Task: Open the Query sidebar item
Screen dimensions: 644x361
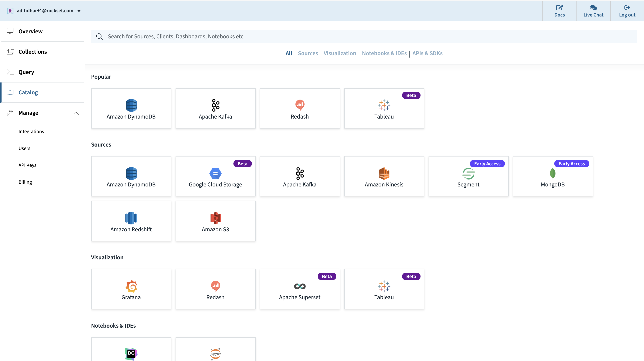Action: [26, 72]
